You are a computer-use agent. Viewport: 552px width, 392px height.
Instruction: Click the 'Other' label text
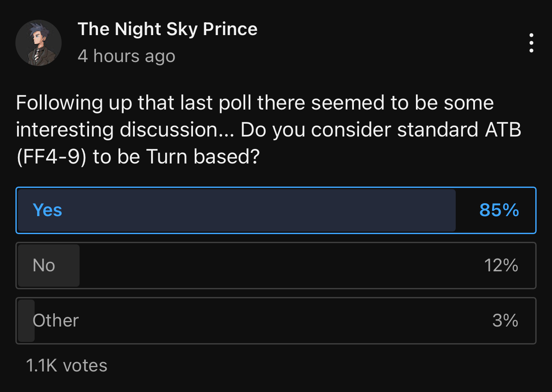[56, 321]
